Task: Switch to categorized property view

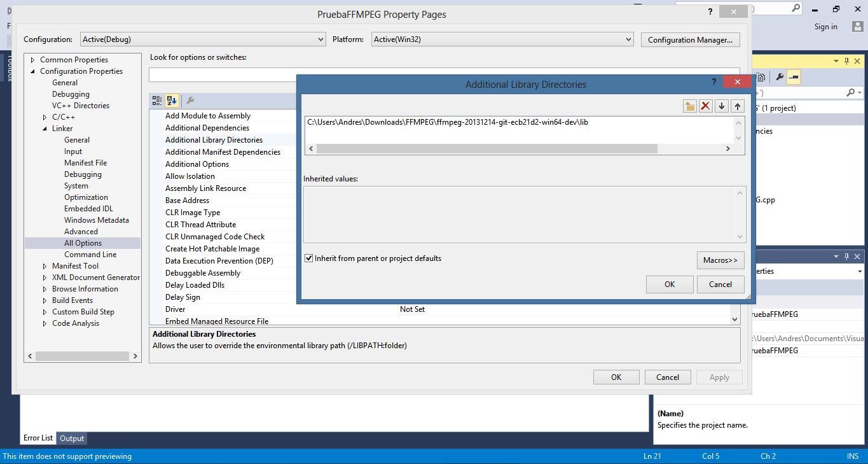Action: 156,101
